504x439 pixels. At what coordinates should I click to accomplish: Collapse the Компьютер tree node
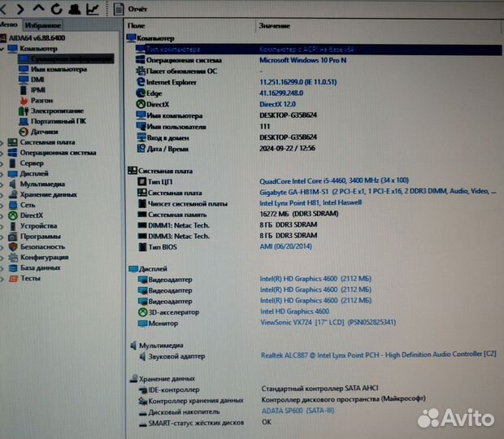click(x=2, y=49)
